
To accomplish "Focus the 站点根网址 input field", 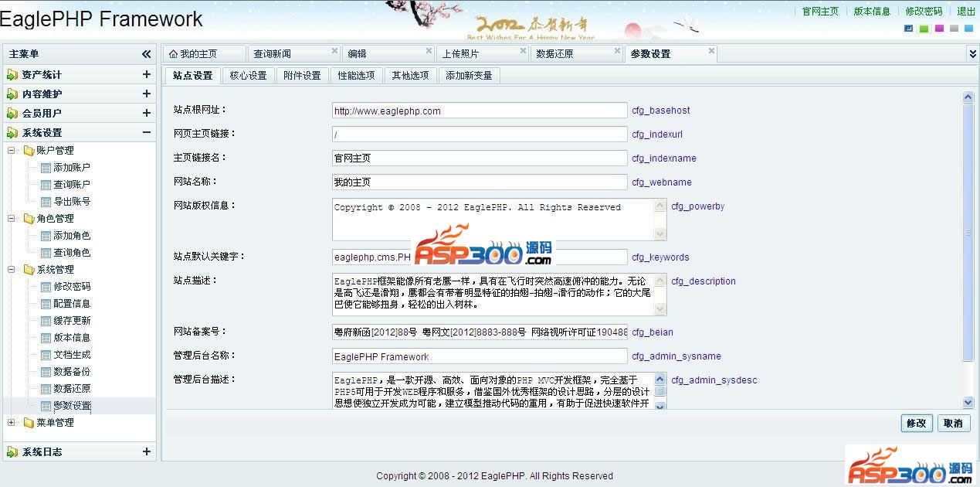I will point(480,111).
